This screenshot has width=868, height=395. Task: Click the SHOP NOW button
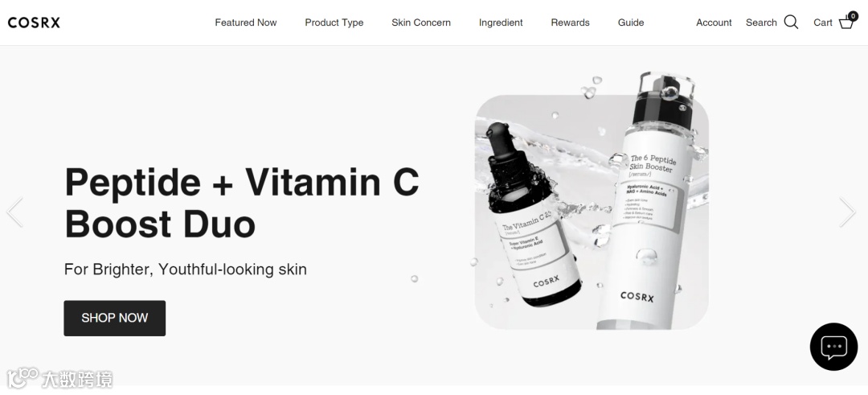[115, 318]
